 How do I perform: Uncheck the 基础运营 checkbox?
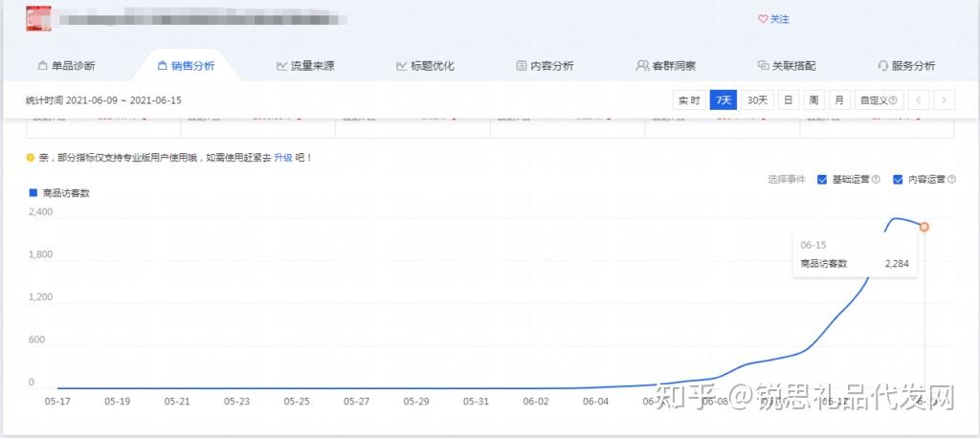click(x=822, y=180)
